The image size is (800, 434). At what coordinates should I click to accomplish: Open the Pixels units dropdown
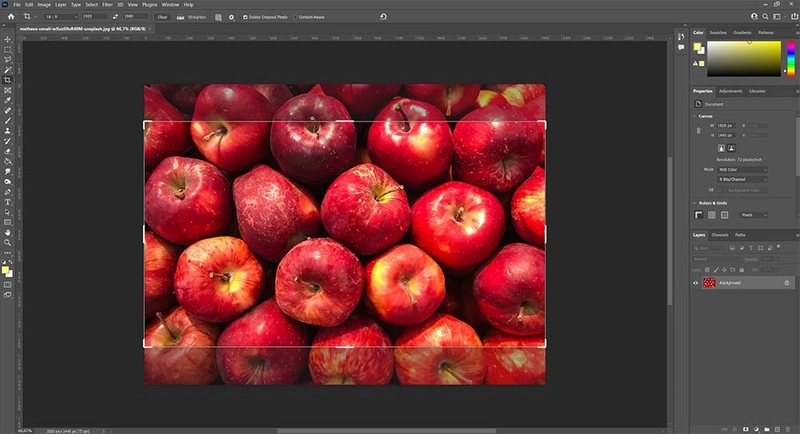754,215
